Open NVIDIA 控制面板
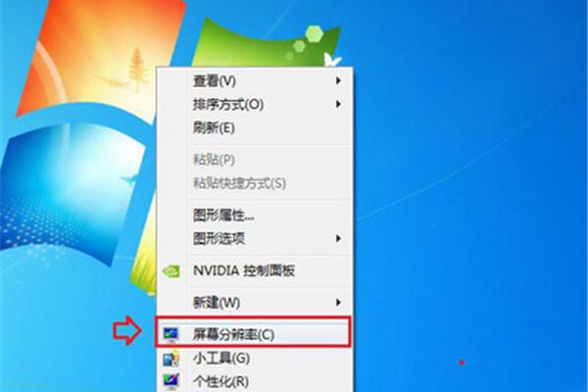The height and width of the screenshot is (392, 588). [254, 270]
